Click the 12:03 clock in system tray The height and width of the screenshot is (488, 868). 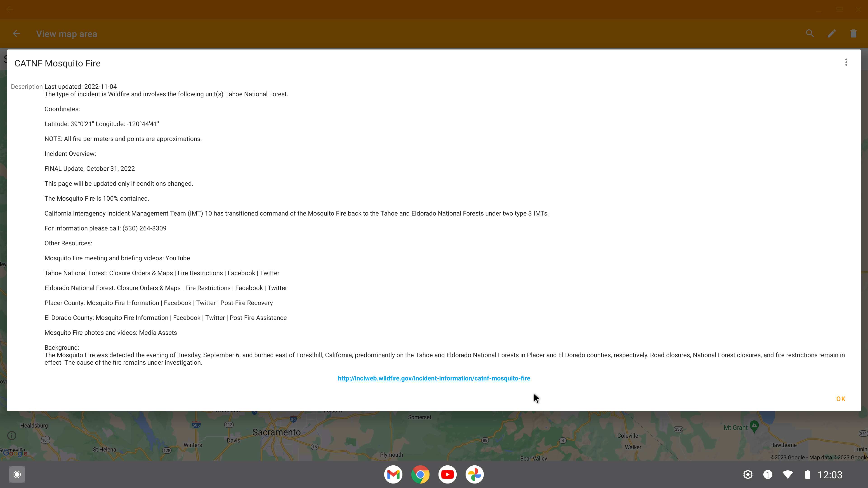click(x=830, y=475)
